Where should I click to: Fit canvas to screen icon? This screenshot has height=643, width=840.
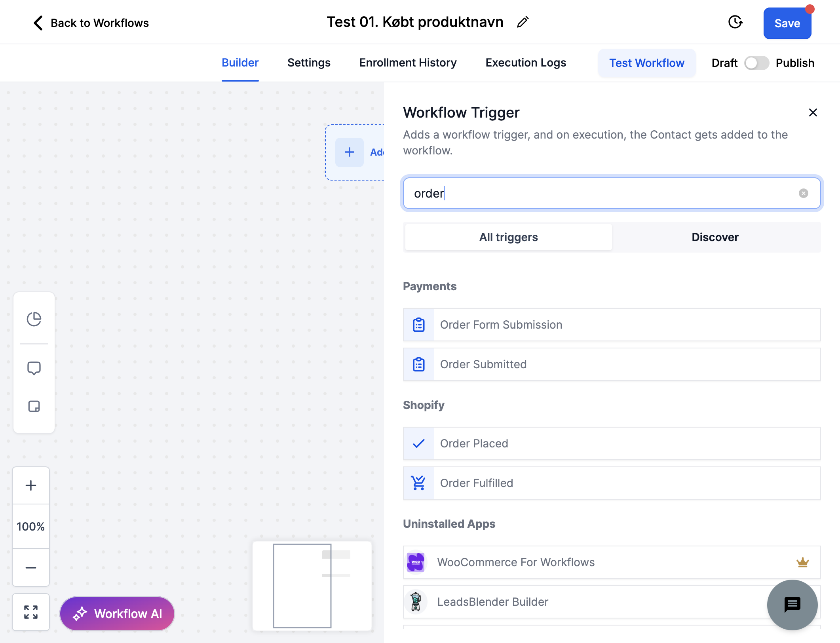coord(31,612)
